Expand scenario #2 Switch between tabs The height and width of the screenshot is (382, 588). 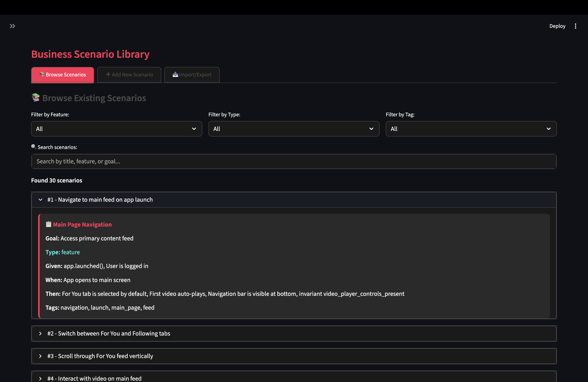click(109, 334)
